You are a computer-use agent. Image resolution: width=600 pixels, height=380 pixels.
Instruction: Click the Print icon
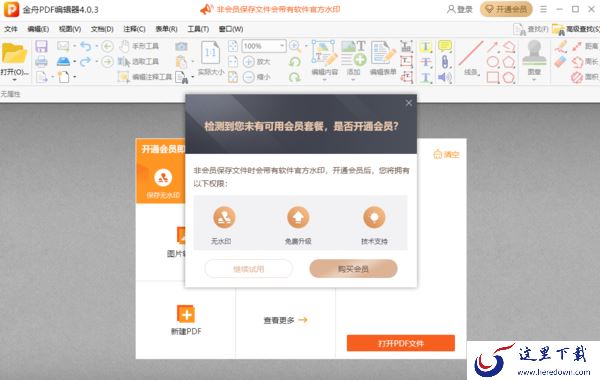[41, 61]
